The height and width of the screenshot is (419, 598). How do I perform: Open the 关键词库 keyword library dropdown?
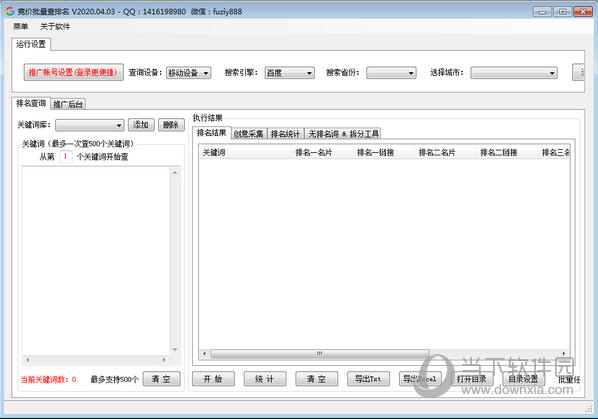pos(90,125)
